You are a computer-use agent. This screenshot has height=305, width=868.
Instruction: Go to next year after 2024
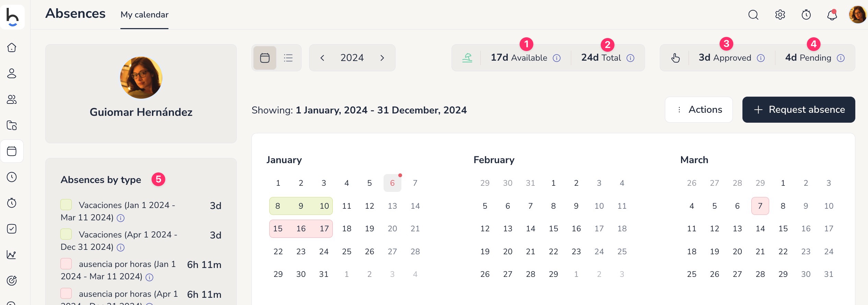pos(382,58)
